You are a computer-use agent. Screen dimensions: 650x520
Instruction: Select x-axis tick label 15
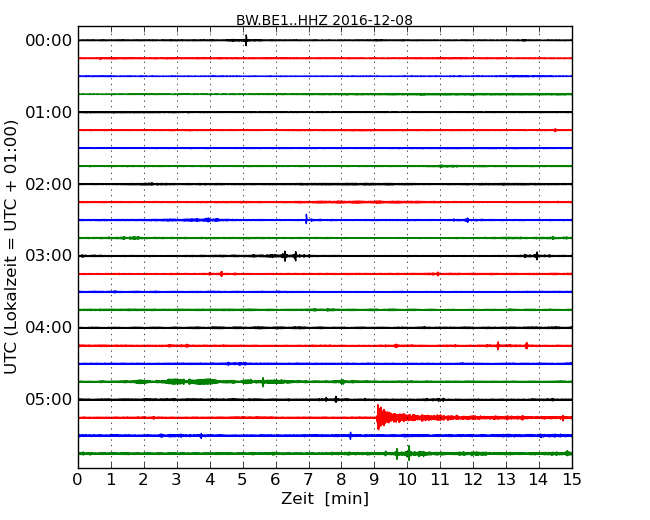pyautogui.click(x=572, y=479)
